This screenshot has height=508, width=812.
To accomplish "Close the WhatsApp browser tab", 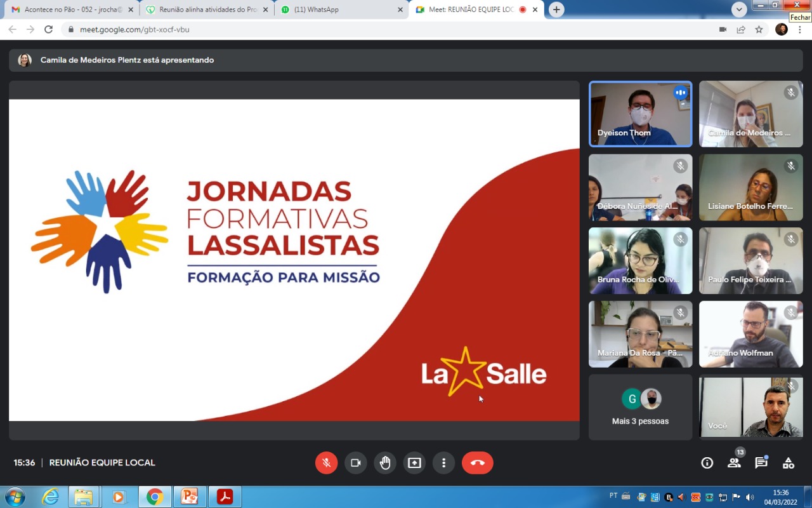I will tap(400, 10).
